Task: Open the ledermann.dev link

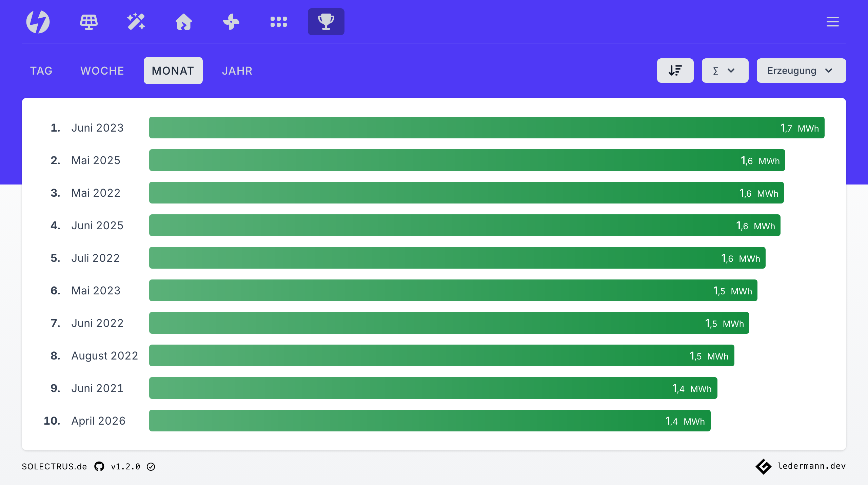Action: click(801, 466)
